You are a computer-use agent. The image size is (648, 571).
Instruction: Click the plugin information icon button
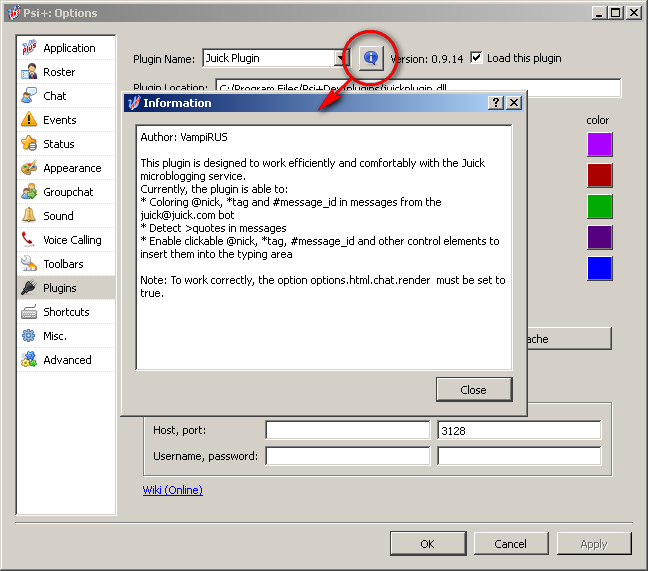pos(371,59)
